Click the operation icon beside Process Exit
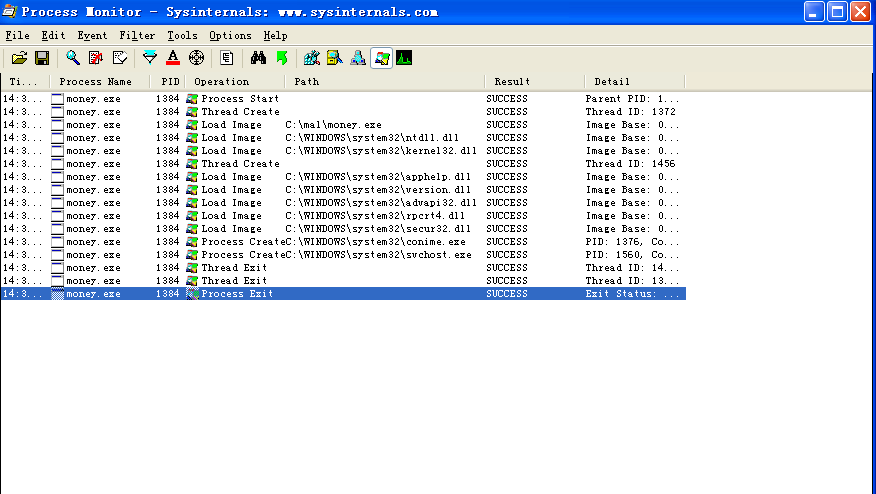Image resolution: width=876 pixels, height=494 pixels. 192,294
